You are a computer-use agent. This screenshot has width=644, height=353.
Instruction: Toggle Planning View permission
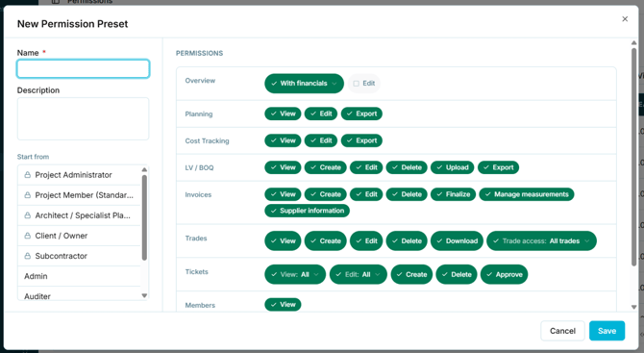point(283,113)
